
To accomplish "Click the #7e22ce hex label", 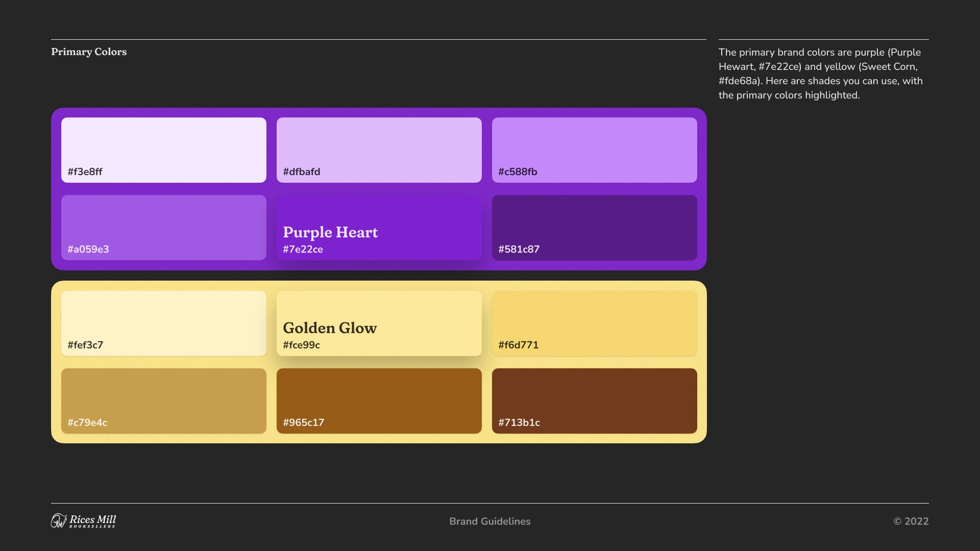I will [x=303, y=249].
